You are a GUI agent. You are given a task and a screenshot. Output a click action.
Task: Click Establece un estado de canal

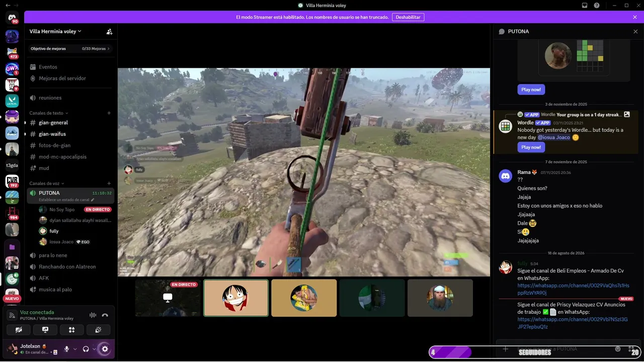pos(66,200)
